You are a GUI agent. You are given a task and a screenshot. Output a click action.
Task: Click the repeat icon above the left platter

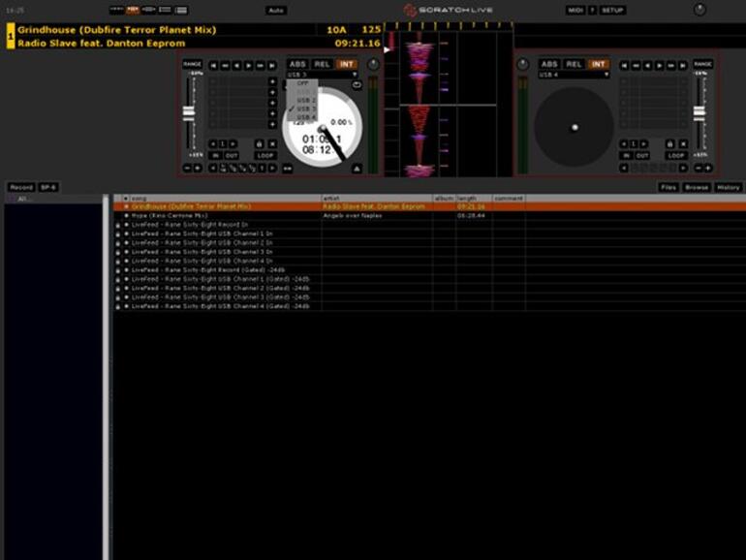coord(356,85)
